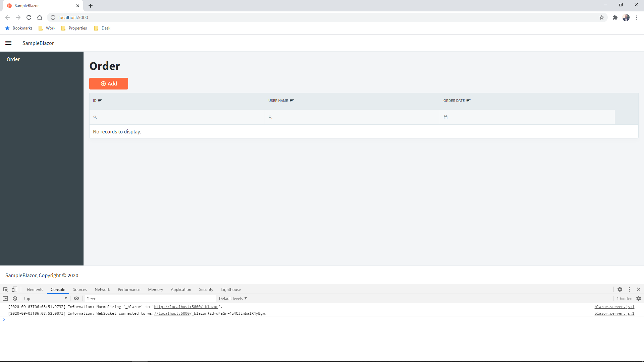
Task: Switch to the Security DevTools tab
Action: [206, 290]
